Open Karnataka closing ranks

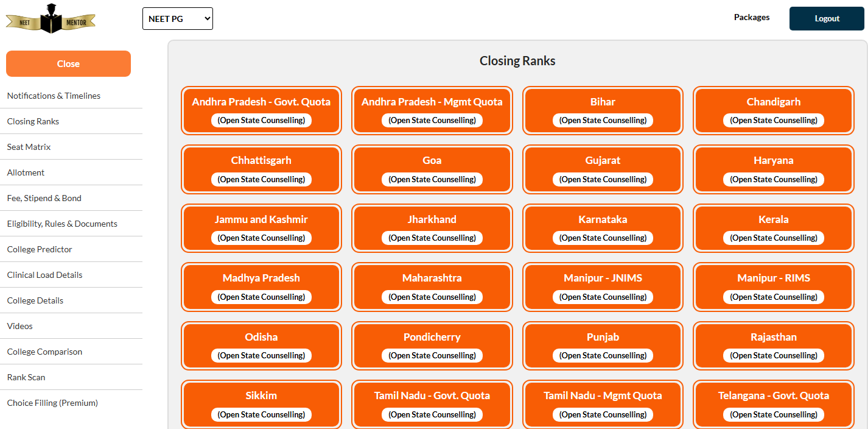pyautogui.click(x=603, y=228)
